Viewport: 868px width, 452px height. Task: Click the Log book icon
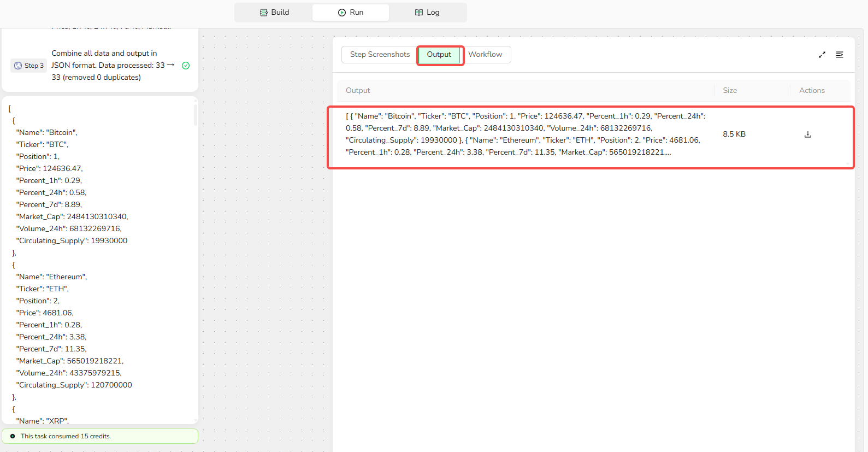pyautogui.click(x=419, y=13)
